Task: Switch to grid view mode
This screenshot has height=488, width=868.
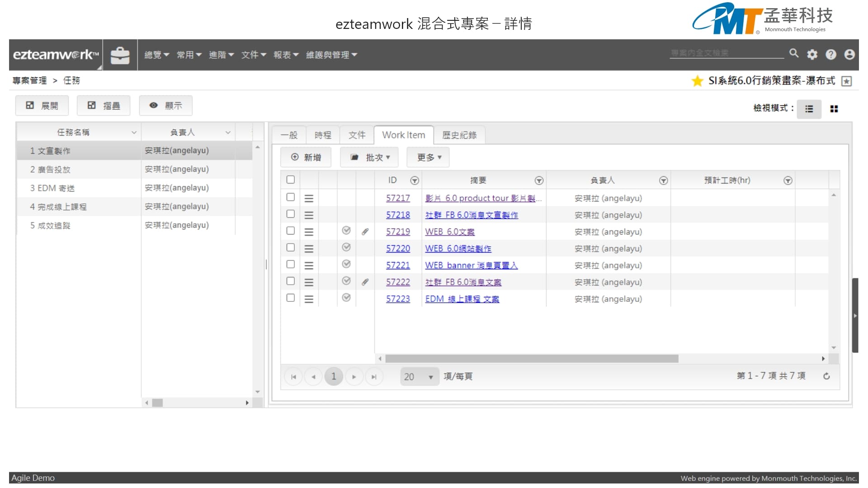Action: (x=834, y=109)
